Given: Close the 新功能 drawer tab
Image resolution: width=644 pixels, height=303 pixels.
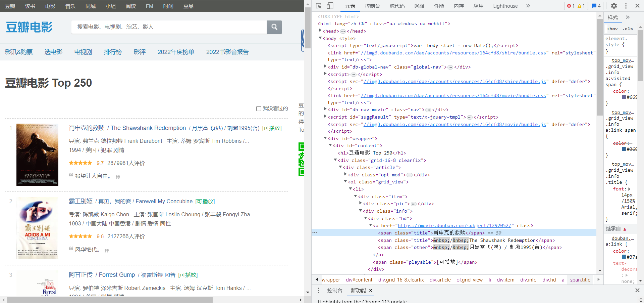Looking at the screenshot, I should 371,290.
